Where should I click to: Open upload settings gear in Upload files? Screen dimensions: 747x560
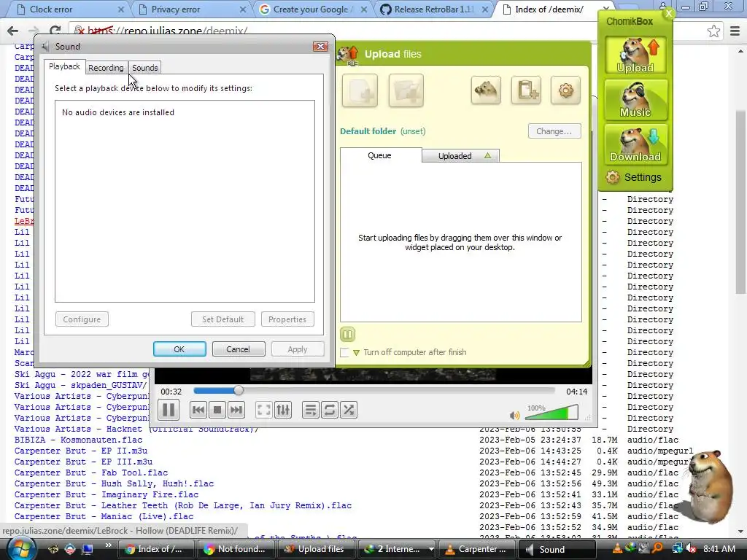565,90
